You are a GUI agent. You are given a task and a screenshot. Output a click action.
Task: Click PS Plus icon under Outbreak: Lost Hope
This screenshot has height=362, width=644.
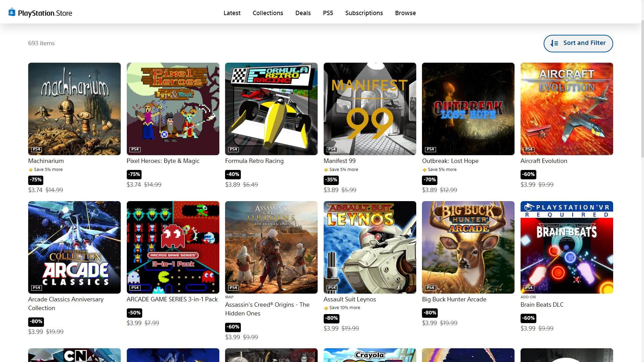424,170
